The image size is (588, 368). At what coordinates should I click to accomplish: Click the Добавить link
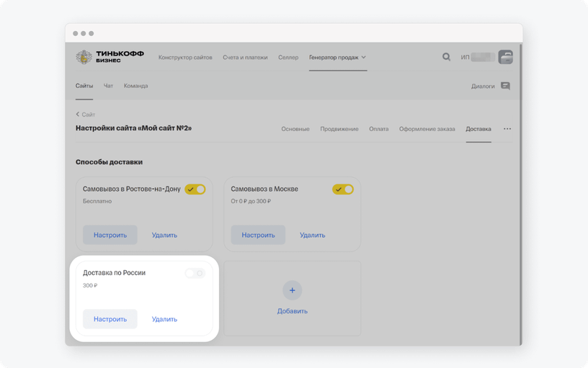[x=293, y=311]
